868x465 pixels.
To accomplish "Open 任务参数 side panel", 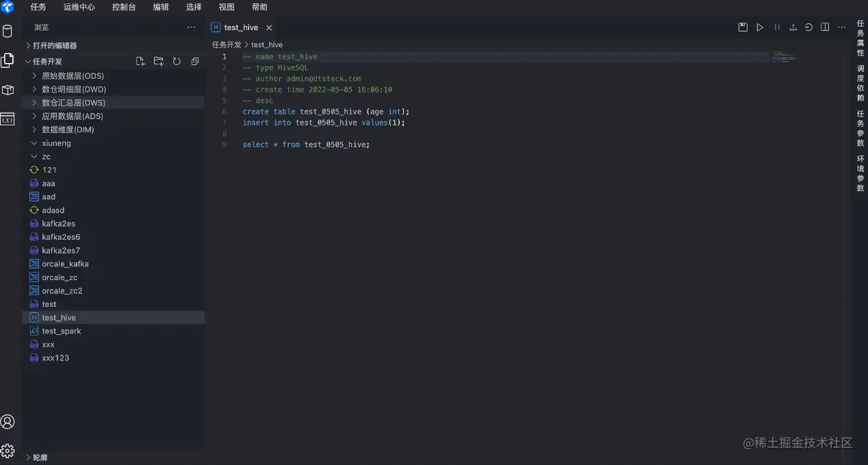I will tap(860, 129).
